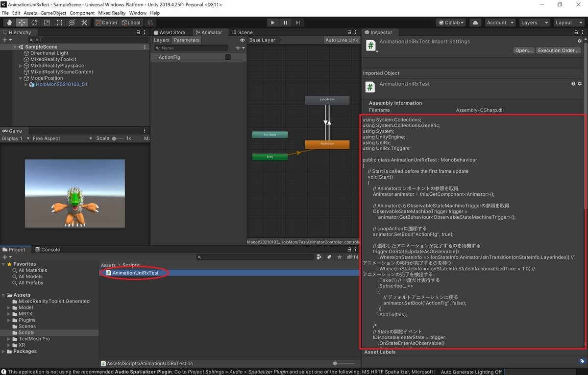Adjust the Project icon size slider
The width and height of the screenshot is (588, 375).
[x=344, y=363]
